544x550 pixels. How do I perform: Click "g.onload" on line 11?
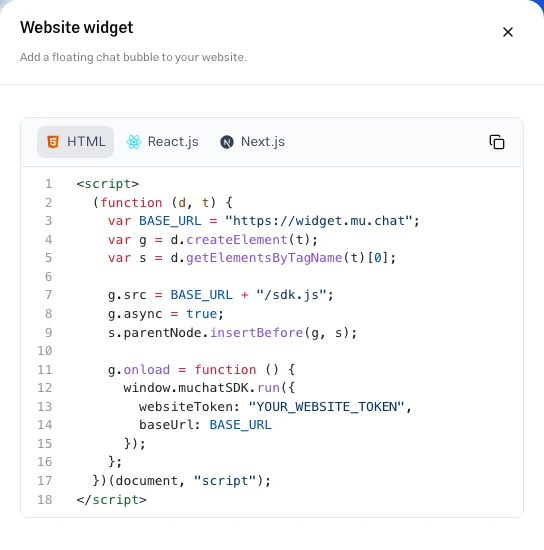coord(139,370)
